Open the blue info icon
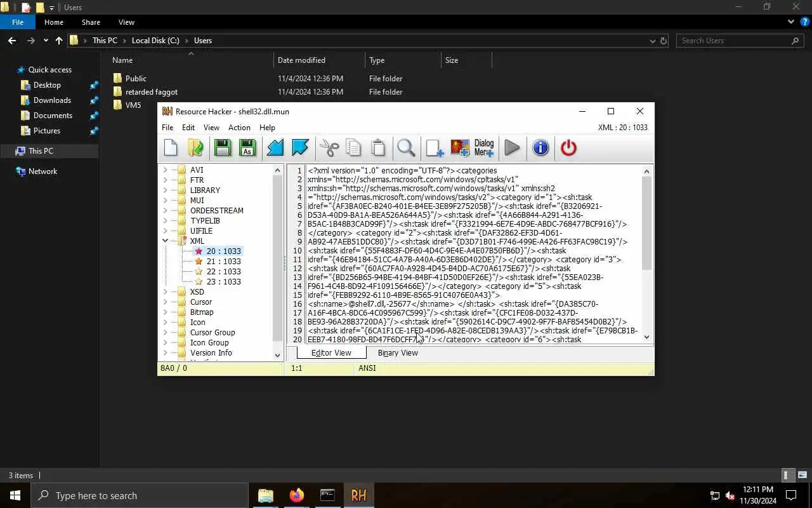The width and height of the screenshot is (812, 508). [540, 148]
